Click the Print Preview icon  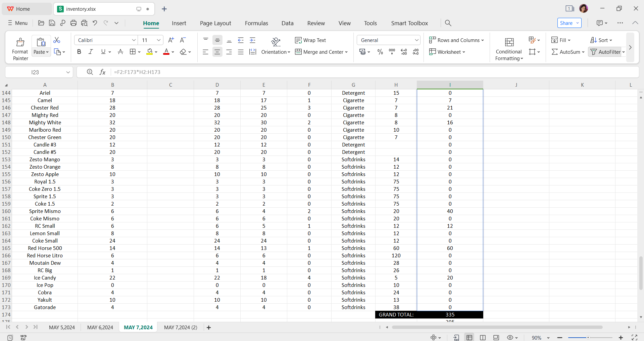click(84, 23)
